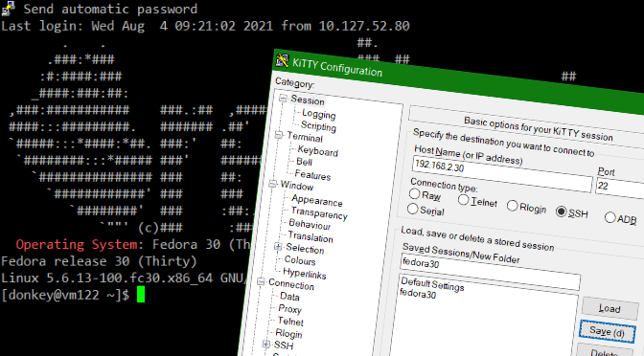Select the Rlogin connection type
The width and height of the screenshot is (644, 356).
coord(512,206)
